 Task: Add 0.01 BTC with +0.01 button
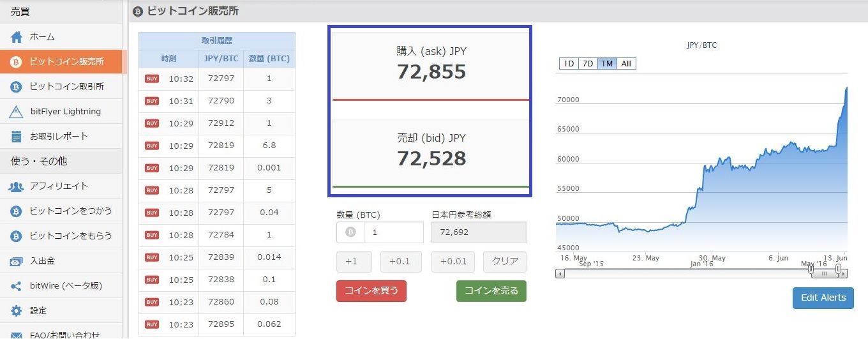453,262
